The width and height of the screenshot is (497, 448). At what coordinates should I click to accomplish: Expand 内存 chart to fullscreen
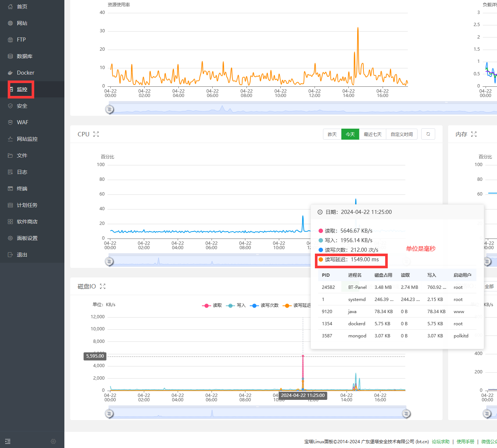[x=474, y=134]
